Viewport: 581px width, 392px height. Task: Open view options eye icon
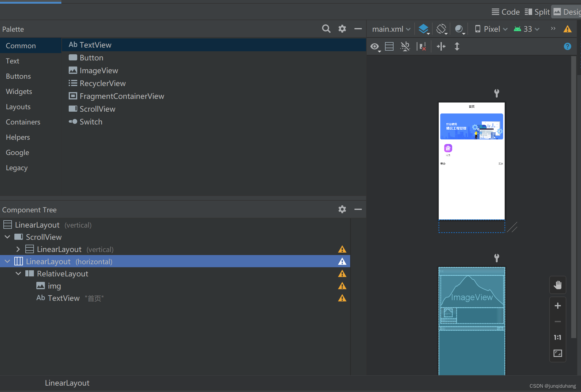(x=375, y=47)
